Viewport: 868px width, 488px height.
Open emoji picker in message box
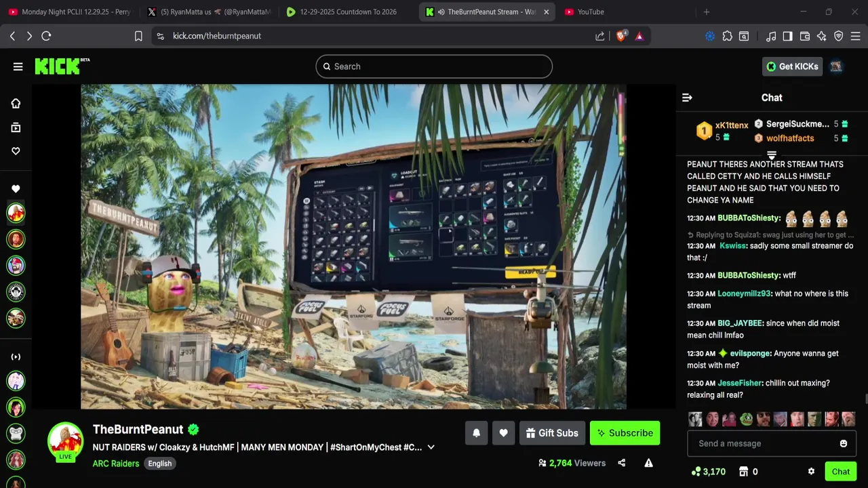point(843,443)
